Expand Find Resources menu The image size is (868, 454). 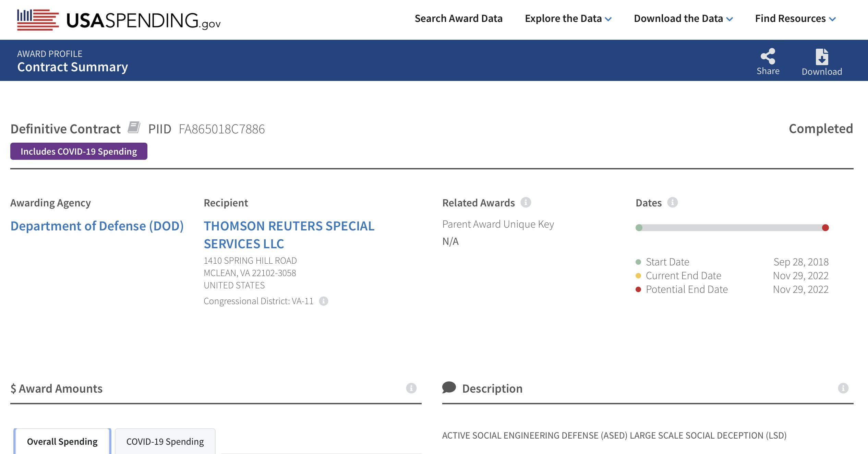point(795,19)
